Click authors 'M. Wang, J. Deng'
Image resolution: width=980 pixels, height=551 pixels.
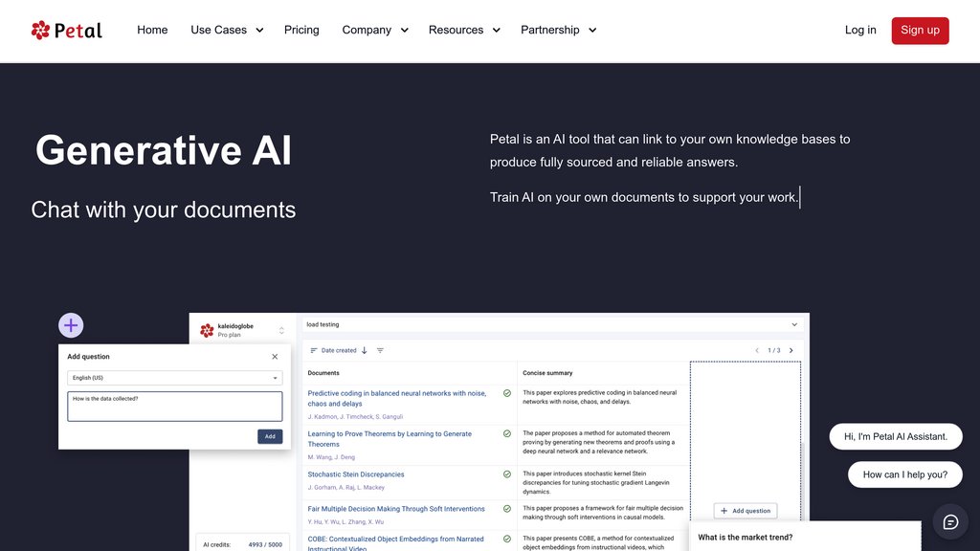[x=331, y=457]
